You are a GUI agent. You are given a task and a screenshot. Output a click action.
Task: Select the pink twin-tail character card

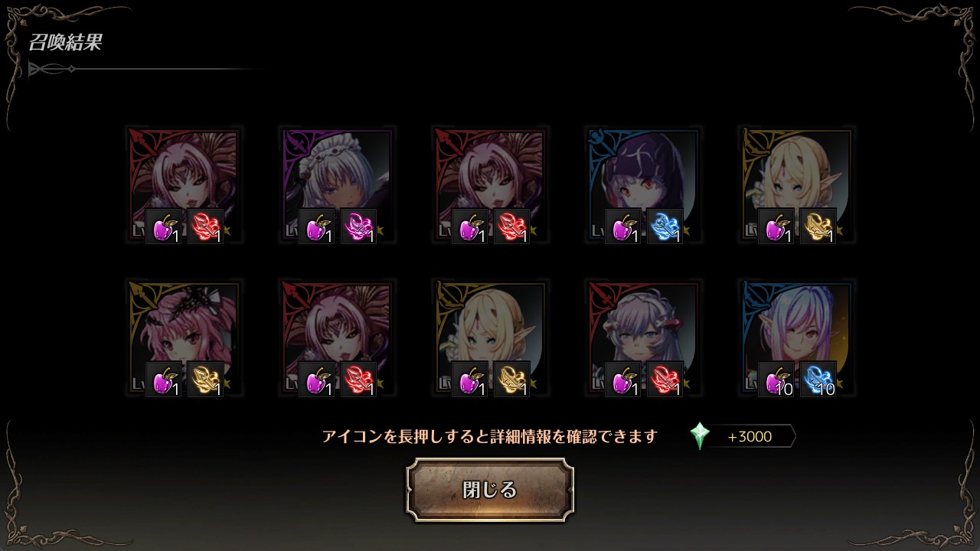[x=184, y=337]
